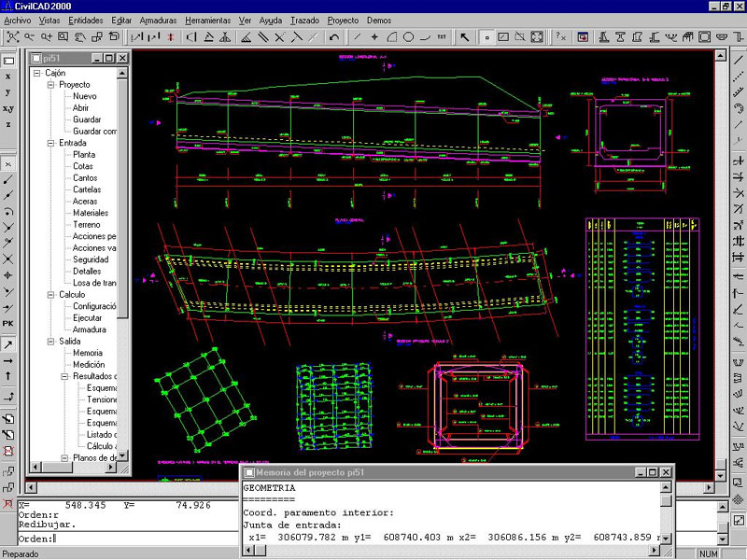Click the Memoria window vertical scrollbar
This screenshot has width=747, height=560.
coord(666,518)
